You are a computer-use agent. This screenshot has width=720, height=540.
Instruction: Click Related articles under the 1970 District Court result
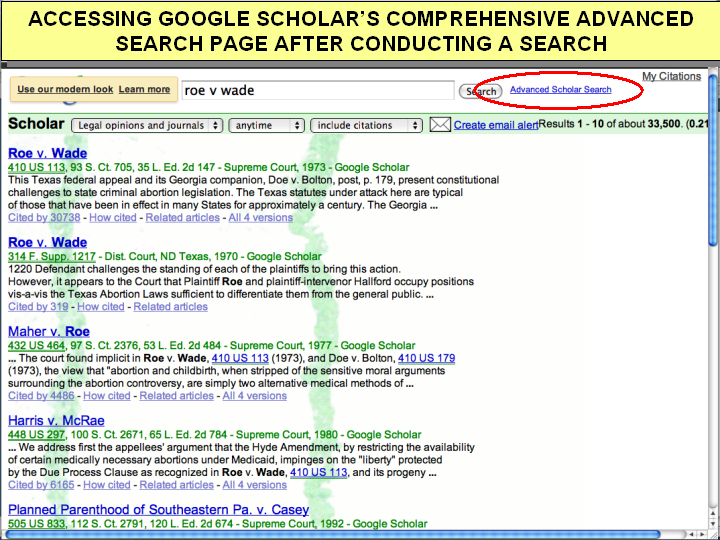(x=170, y=306)
